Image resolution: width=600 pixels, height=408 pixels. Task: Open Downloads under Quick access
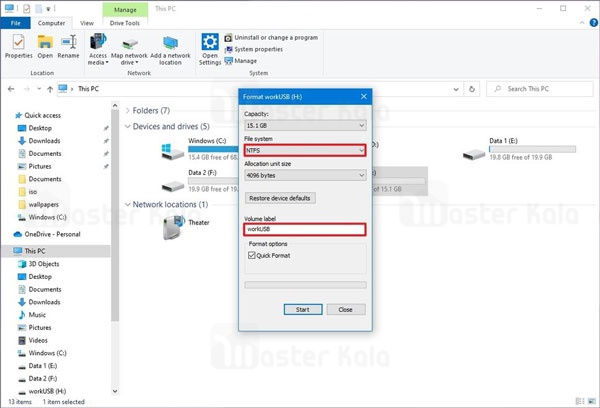click(x=39, y=141)
